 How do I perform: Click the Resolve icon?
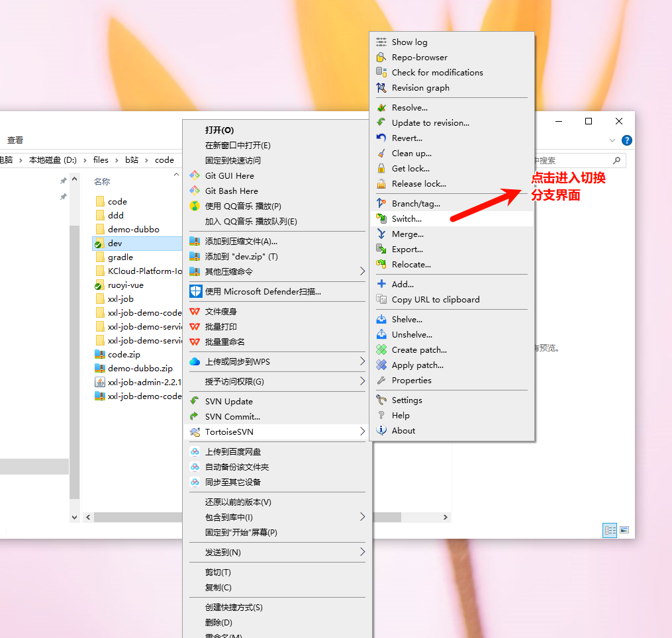381,108
